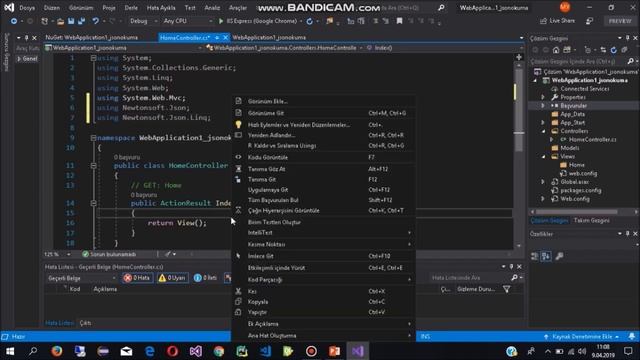
Task: Open Microsoft Edge from the taskbar
Action: coord(149,351)
